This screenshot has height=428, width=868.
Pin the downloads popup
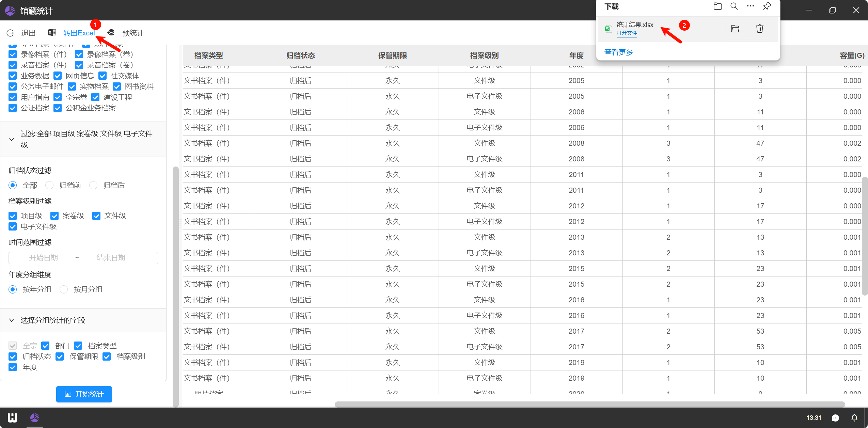click(767, 6)
